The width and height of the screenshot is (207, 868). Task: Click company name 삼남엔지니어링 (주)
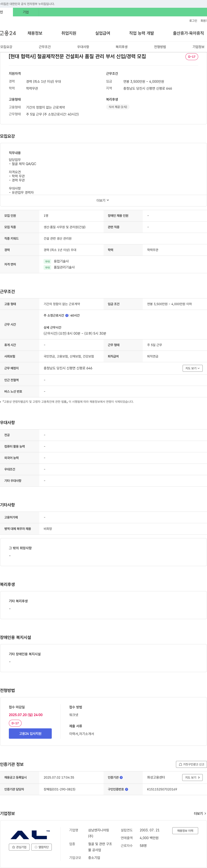click(x=99, y=833)
